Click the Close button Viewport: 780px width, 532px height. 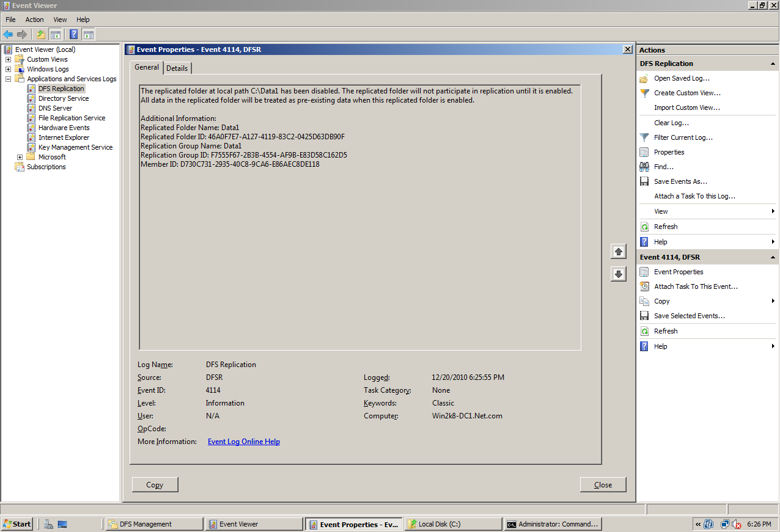pos(603,484)
